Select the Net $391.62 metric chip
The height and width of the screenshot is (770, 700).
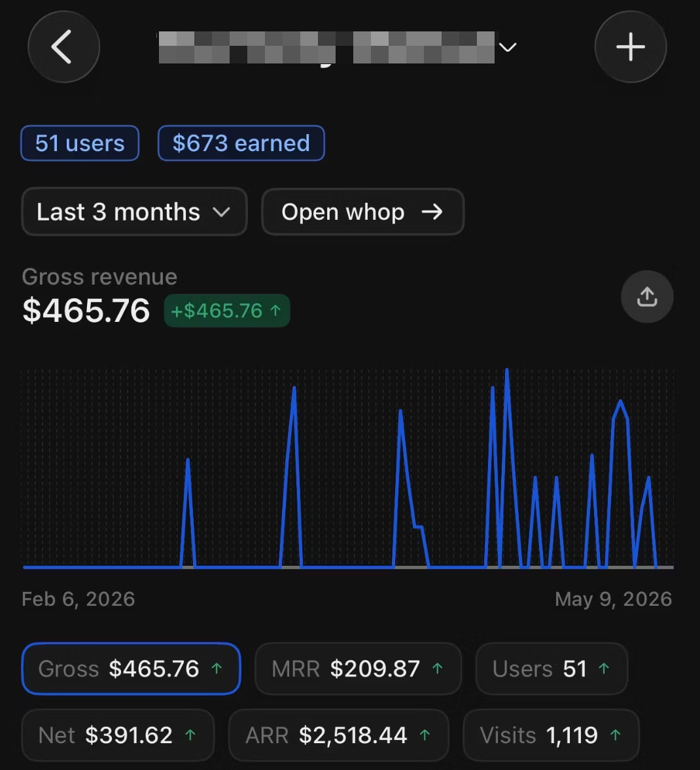(x=118, y=735)
